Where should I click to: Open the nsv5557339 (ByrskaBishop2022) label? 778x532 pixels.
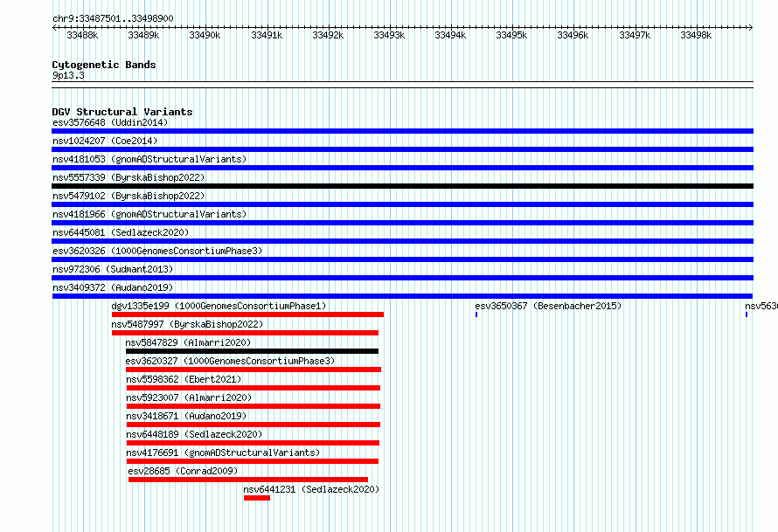click(129, 177)
